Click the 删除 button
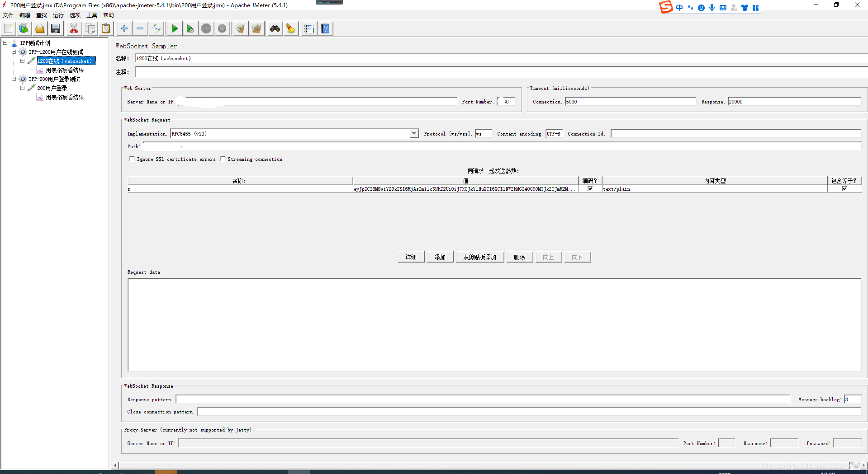 (x=520, y=257)
